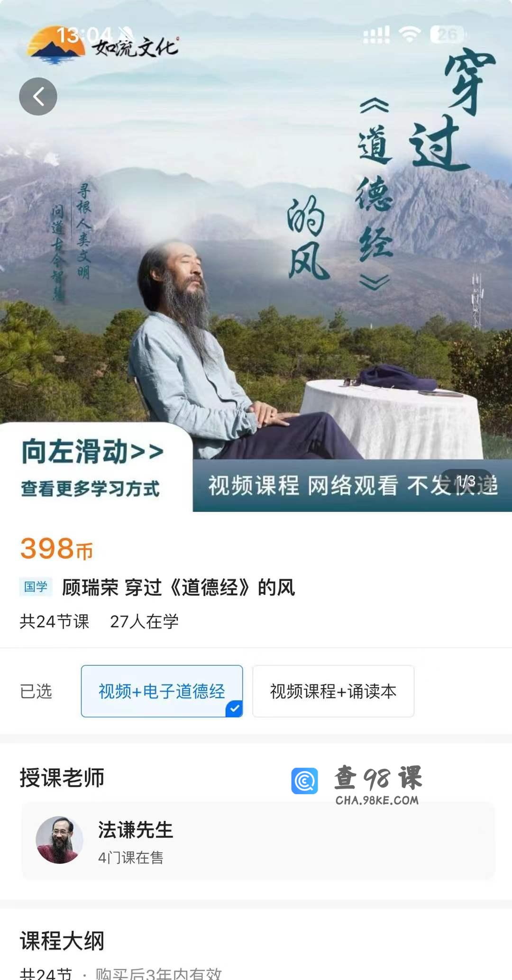Viewport: 512px width, 980px height.
Task: Tap the blue checkmark on selected option
Action: coord(234,709)
